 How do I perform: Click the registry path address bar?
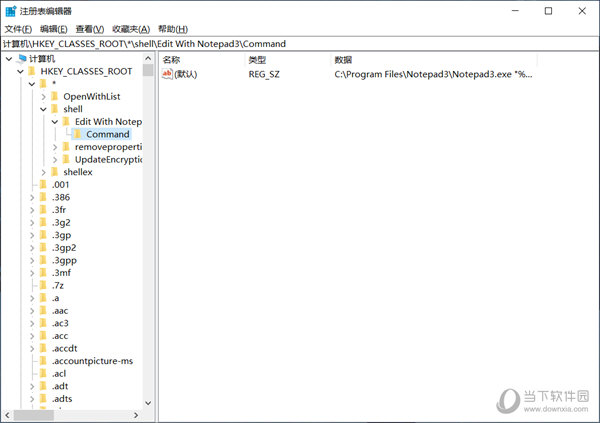point(300,44)
